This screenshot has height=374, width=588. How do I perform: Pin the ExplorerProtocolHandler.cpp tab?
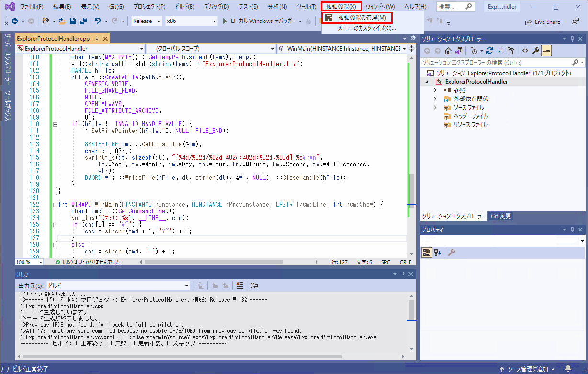[96, 38]
